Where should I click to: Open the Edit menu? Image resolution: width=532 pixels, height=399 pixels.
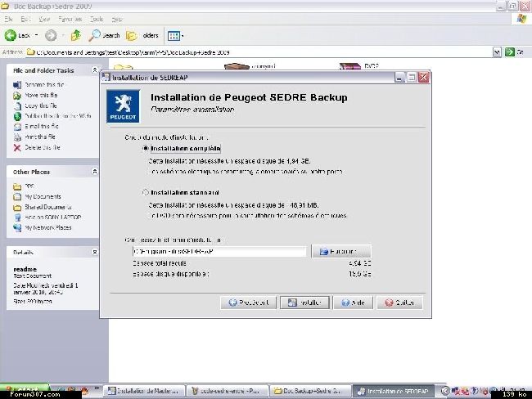point(26,20)
